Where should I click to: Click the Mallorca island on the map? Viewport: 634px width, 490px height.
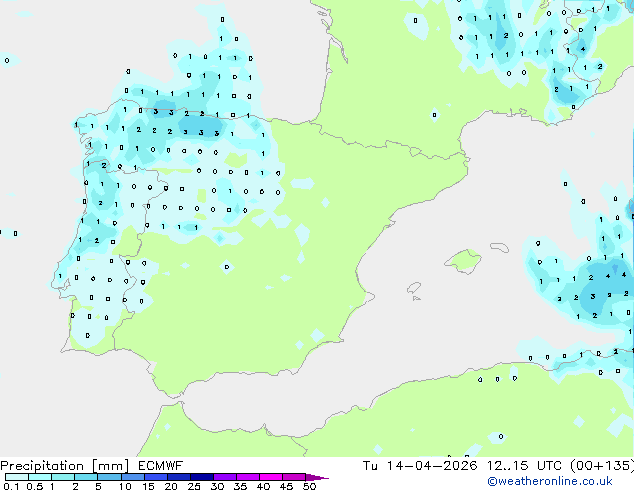[463, 261]
